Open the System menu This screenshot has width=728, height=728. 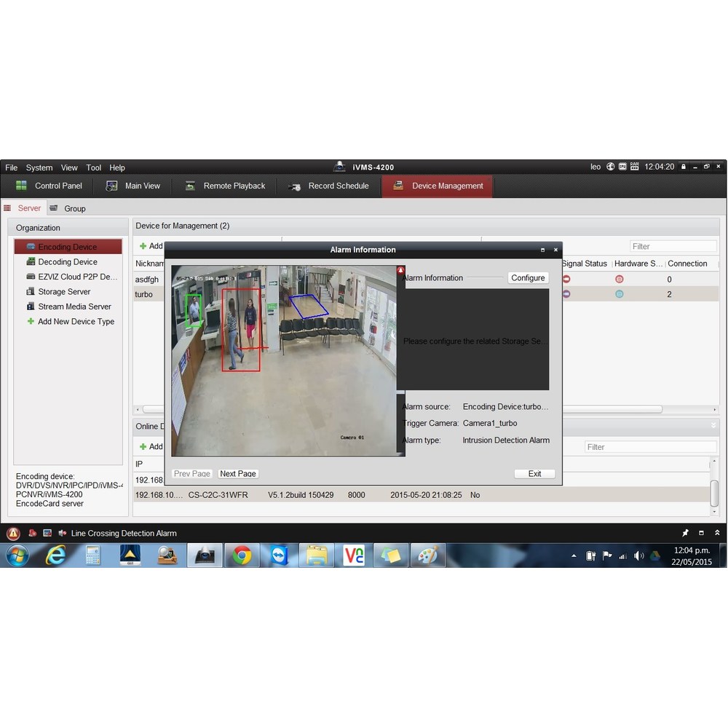(x=39, y=167)
